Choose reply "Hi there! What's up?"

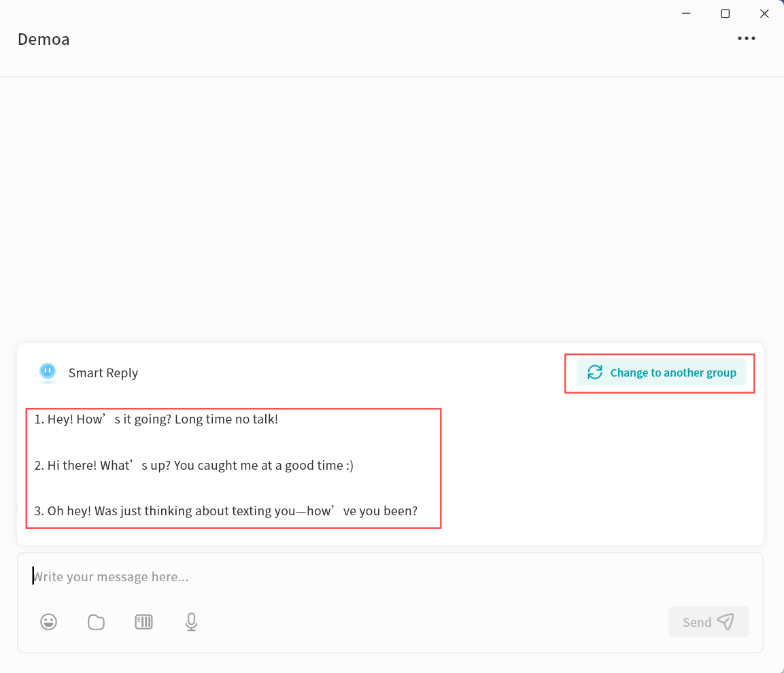[x=194, y=466]
